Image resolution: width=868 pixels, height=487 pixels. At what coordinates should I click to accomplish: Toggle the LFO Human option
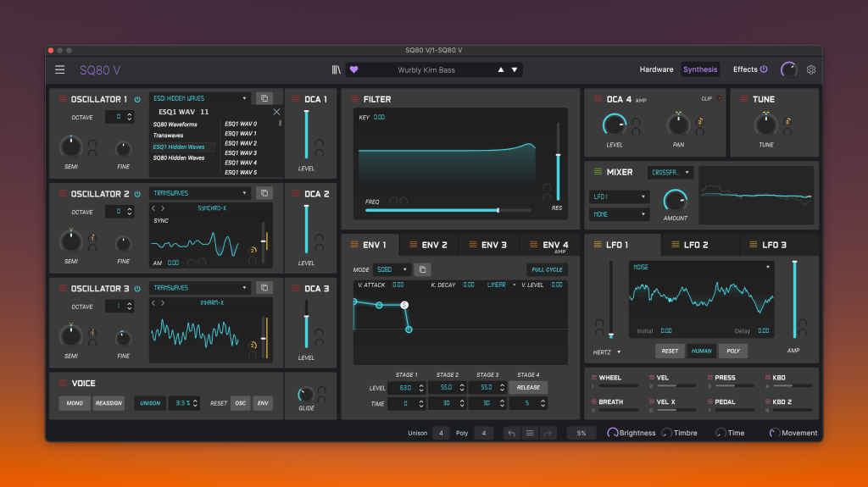pyautogui.click(x=702, y=351)
